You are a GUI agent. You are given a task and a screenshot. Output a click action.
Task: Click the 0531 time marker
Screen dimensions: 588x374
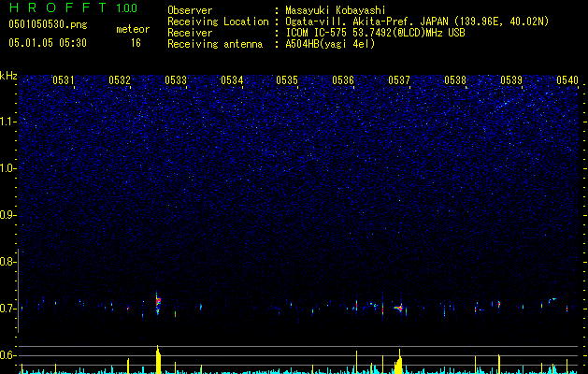coord(64,80)
